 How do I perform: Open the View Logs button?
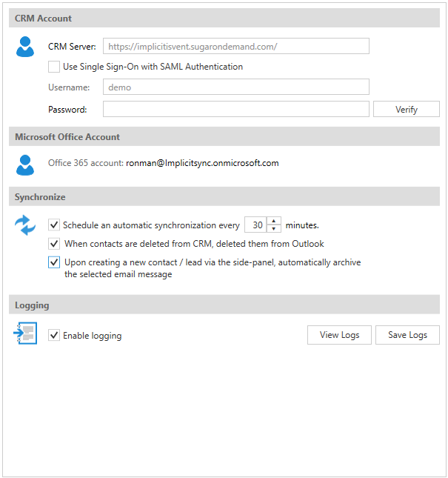pyautogui.click(x=339, y=335)
